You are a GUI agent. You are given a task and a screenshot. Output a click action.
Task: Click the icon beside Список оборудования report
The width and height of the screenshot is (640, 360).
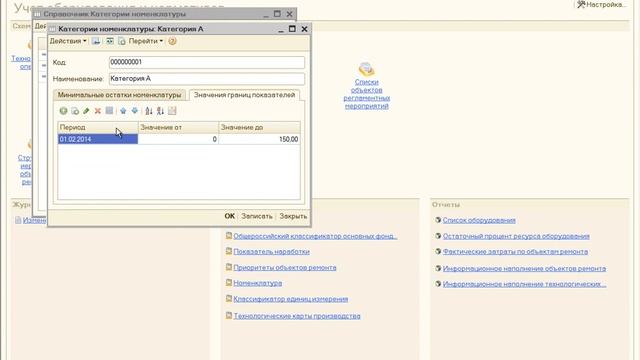point(438,220)
